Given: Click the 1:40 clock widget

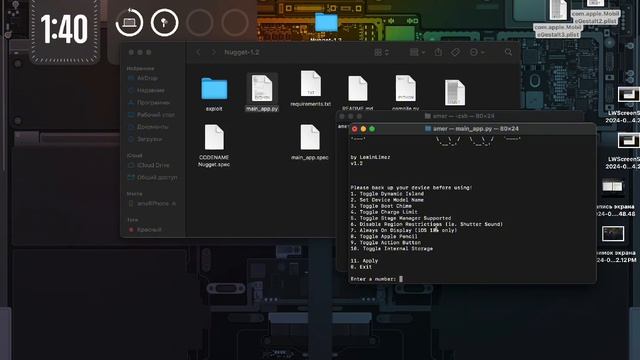Looking at the screenshot, I should [x=64, y=29].
